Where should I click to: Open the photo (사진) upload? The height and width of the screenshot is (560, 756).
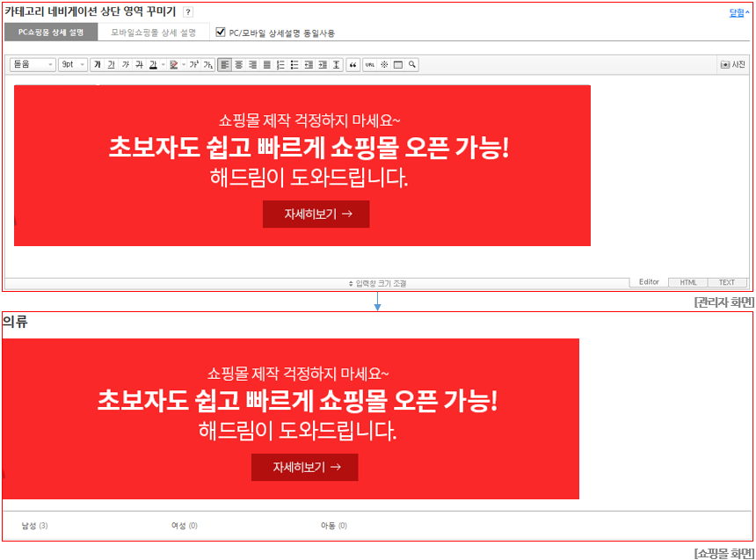point(733,64)
